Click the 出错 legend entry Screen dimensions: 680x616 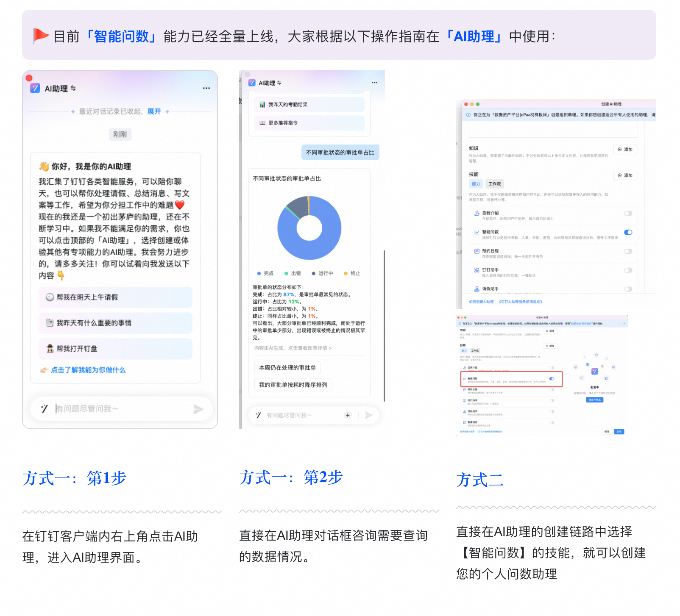coord(293,273)
